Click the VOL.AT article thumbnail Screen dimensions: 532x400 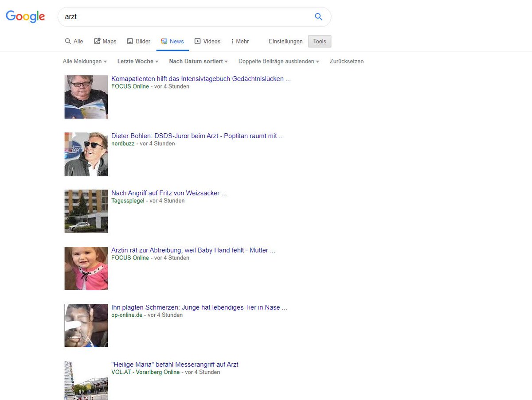[x=86, y=381]
